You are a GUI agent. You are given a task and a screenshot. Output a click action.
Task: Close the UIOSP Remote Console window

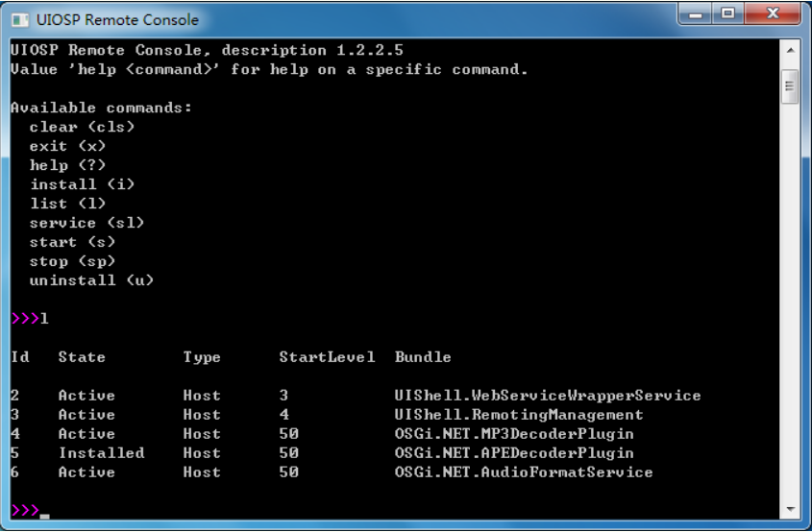pos(773,14)
